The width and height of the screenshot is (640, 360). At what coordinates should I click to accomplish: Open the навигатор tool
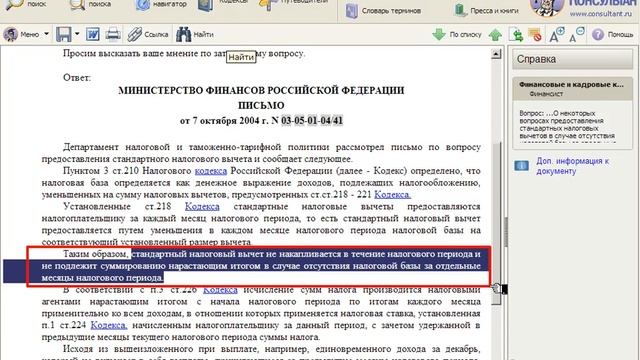(x=161, y=4)
